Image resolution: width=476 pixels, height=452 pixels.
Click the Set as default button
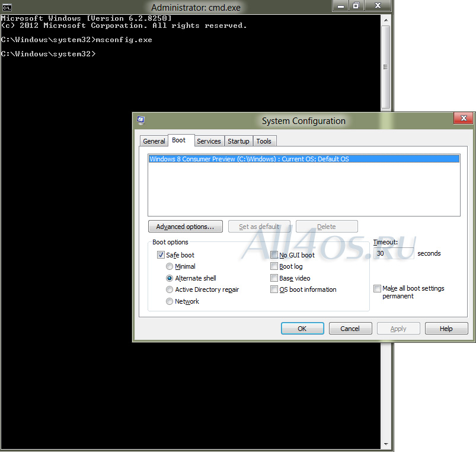[x=259, y=227]
